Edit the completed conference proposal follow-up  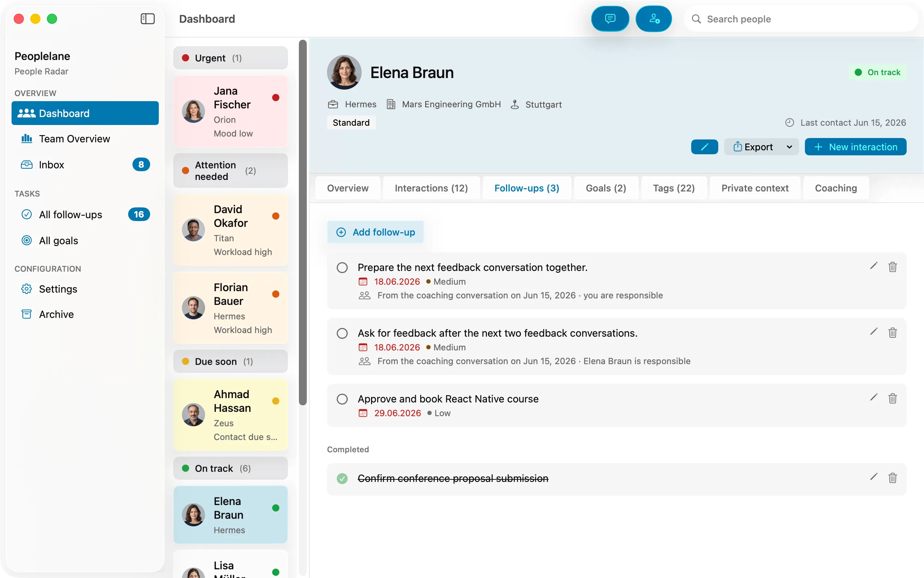[873, 477]
